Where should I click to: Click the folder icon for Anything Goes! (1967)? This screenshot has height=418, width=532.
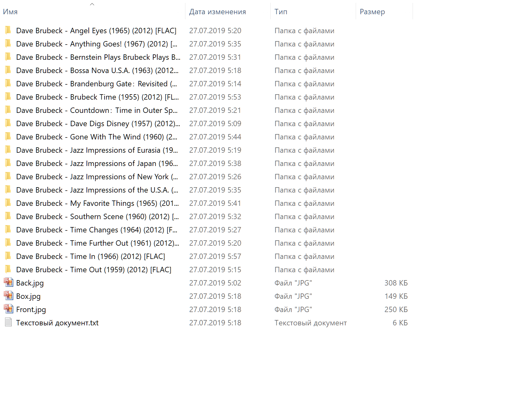coord(8,44)
